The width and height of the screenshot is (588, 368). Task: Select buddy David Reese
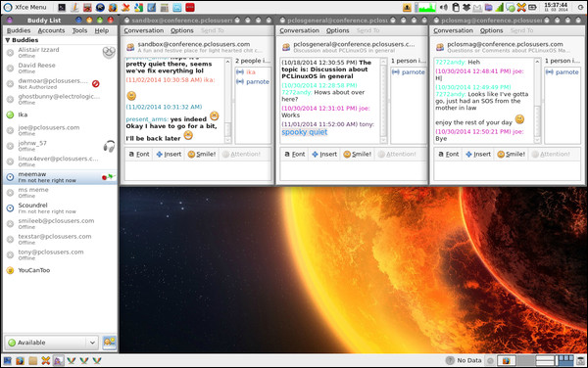click(60, 68)
